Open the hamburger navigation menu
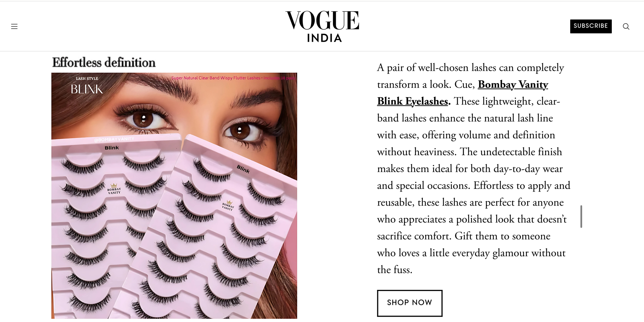 pos(14,26)
